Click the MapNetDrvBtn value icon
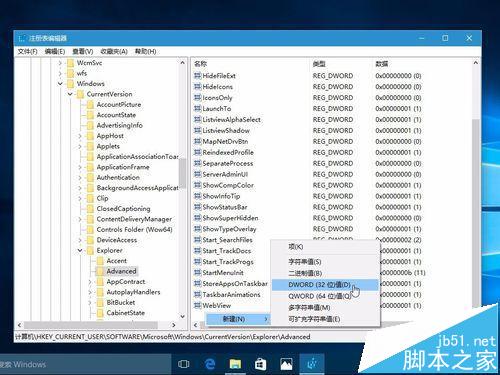The height and width of the screenshot is (375, 500). (198, 141)
